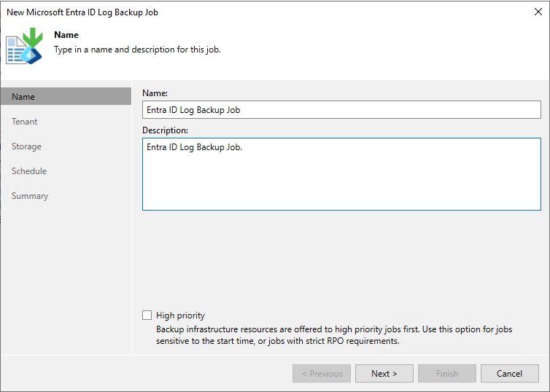Image resolution: width=550 pixels, height=392 pixels.
Task: Jump to the Summary wizard step
Action: point(30,196)
